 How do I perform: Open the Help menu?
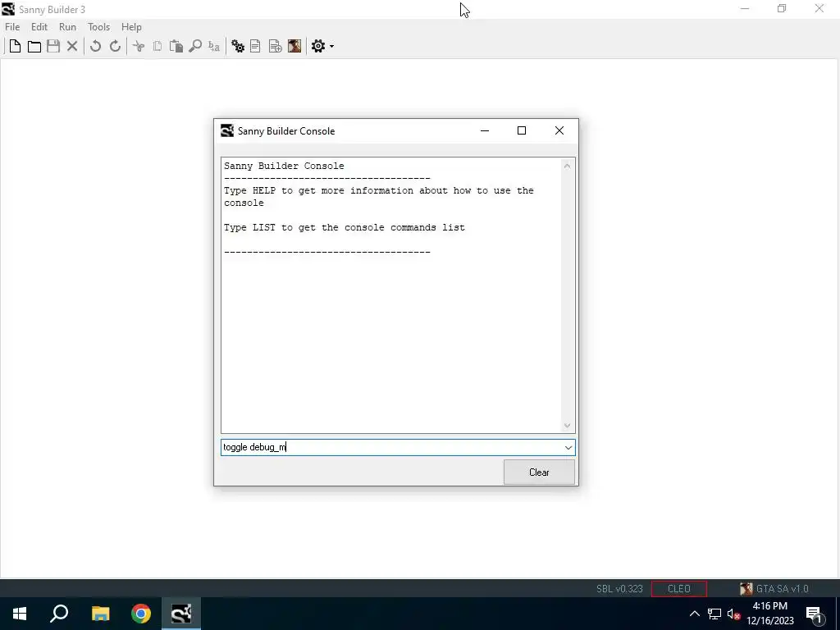click(x=131, y=27)
